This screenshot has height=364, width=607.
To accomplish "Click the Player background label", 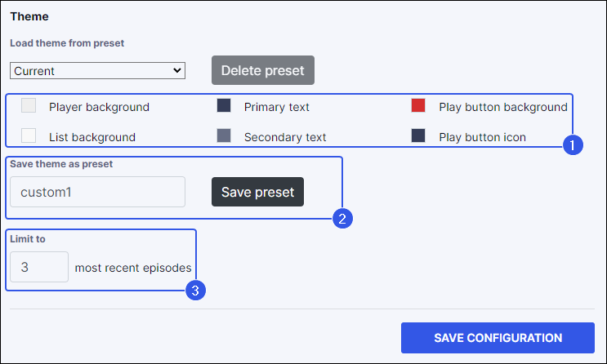I will pos(99,107).
